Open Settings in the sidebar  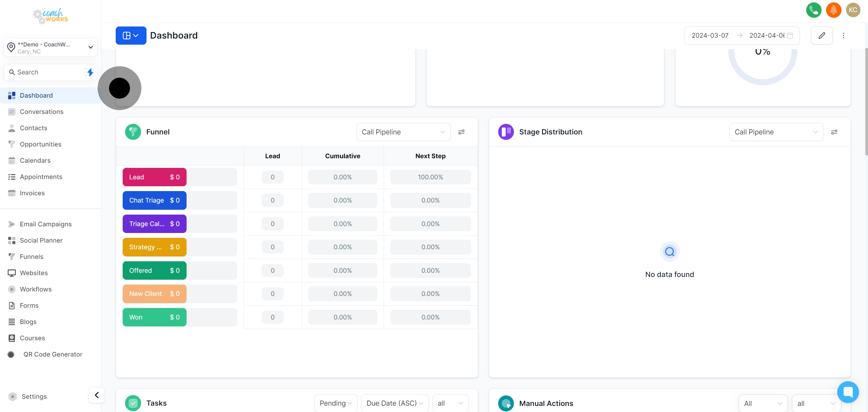34,396
